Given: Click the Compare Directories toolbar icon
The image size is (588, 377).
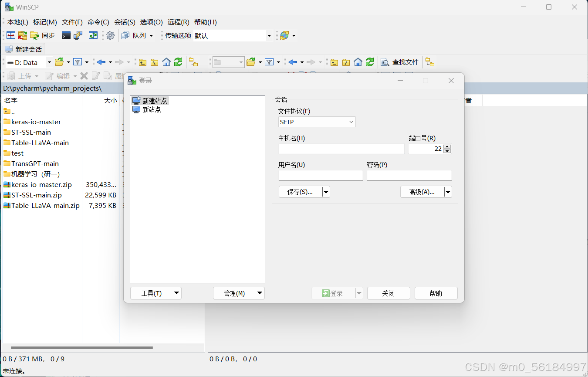Looking at the screenshot, I should point(11,35).
